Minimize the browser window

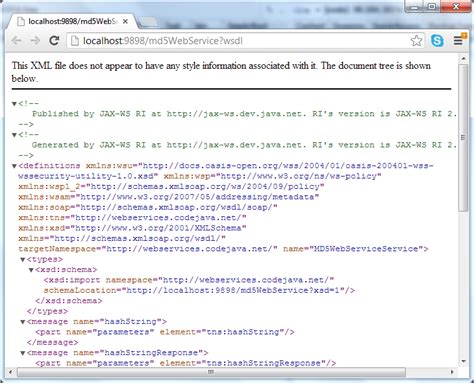pos(415,7)
